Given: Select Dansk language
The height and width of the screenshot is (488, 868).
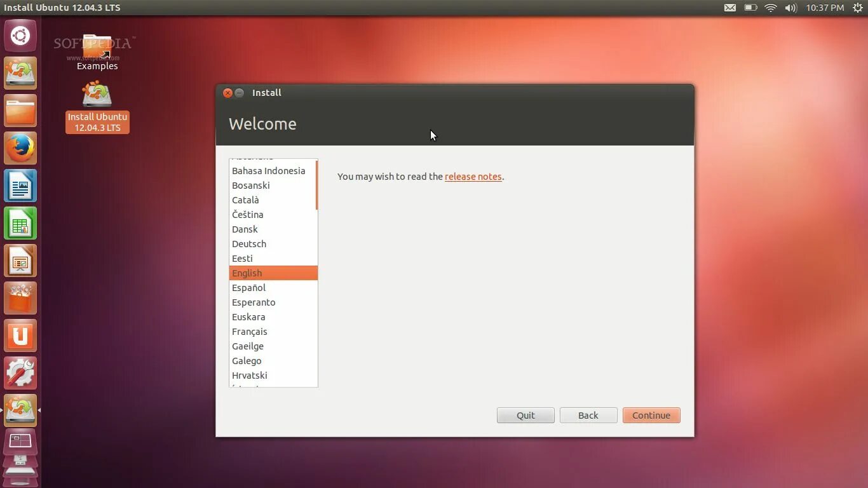Looking at the screenshot, I should (x=273, y=229).
